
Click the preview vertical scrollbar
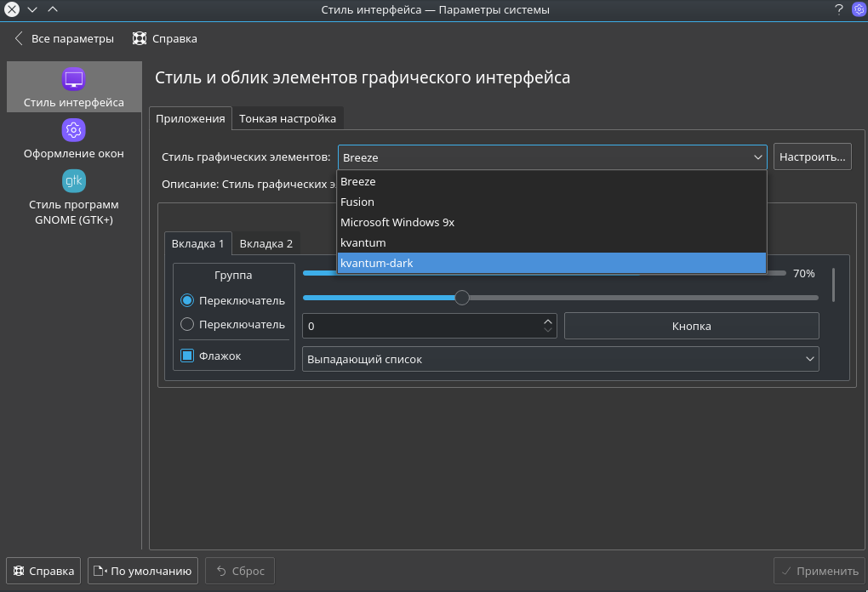(833, 285)
